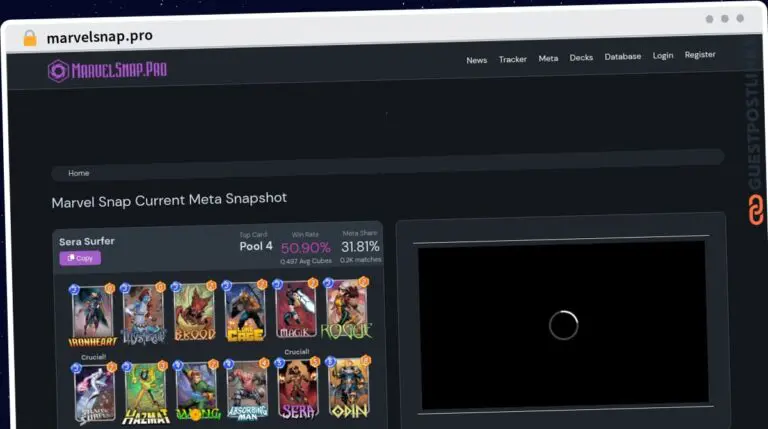Click the Odin card thumbnail
This screenshot has height=429, width=768.
tap(349, 389)
